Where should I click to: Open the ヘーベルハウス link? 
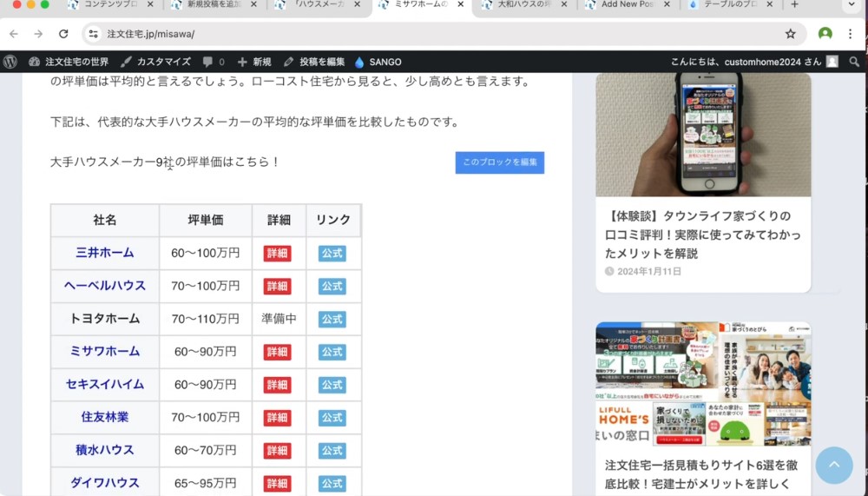(x=105, y=286)
